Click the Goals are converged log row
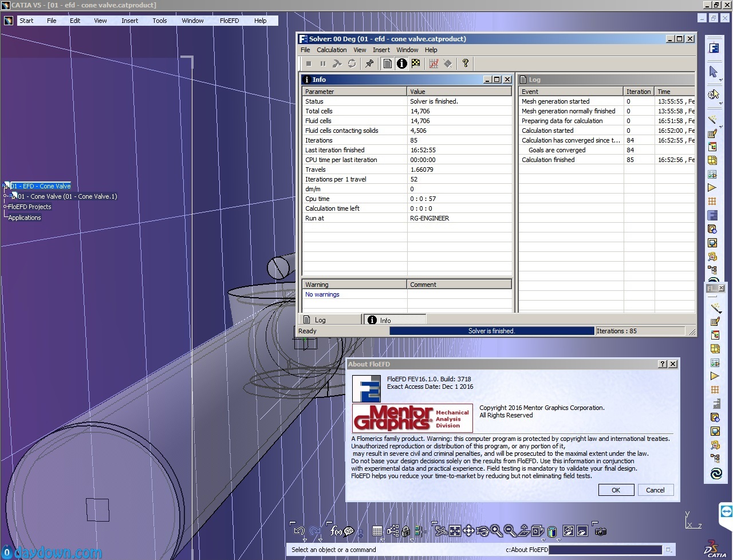733x560 pixels. pos(607,150)
